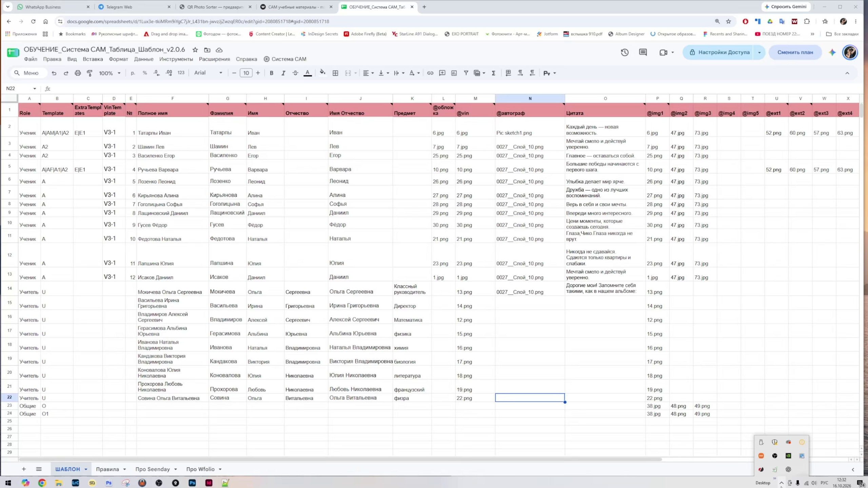This screenshot has width=868, height=488.
Task: Open the Name box N22 dropdown
Action: point(35,88)
